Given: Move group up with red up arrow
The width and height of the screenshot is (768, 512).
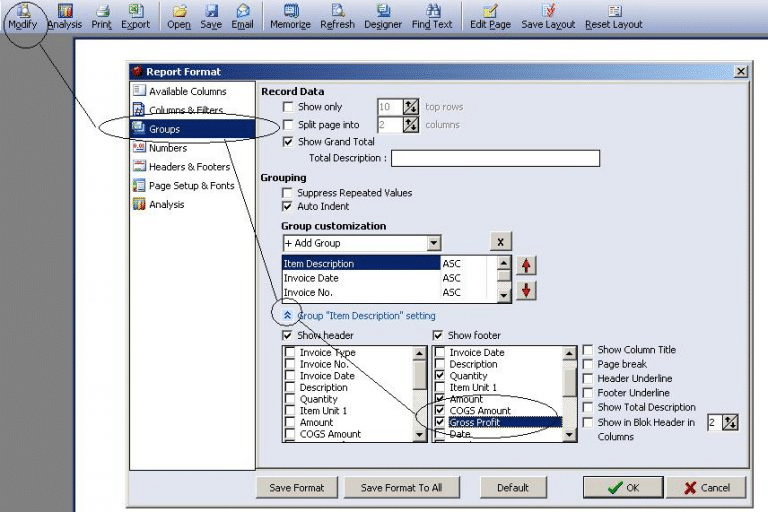Looking at the screenshot, I should point(526,266).
